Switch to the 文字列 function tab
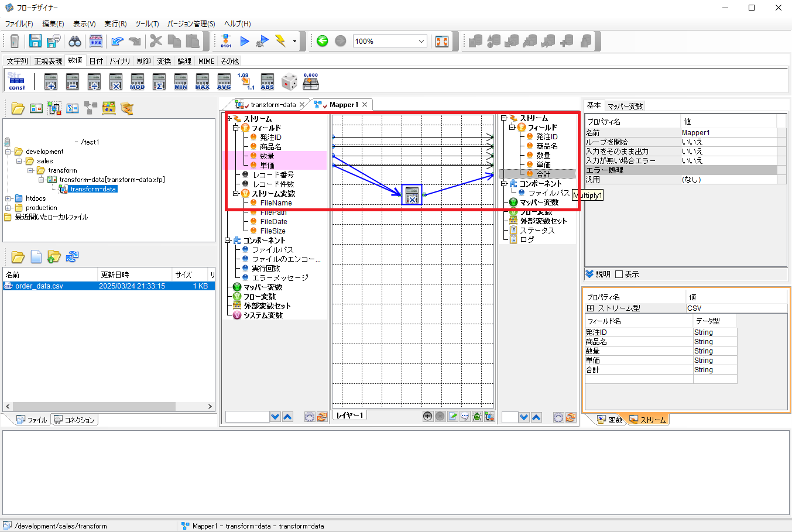Image resolution: width=792 pixels, height=532 pixels. tap(18, 61)
